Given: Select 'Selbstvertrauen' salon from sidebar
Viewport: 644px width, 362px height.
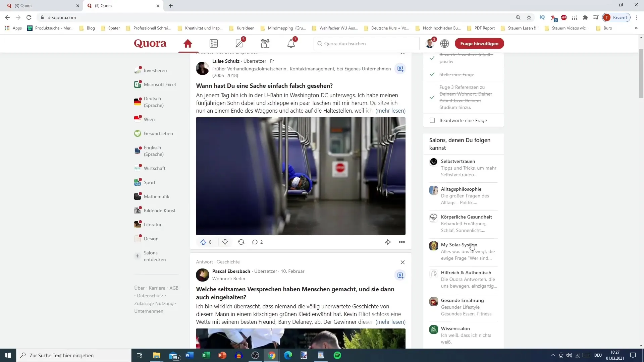Looking at the screenshot, I should (458, 161).
